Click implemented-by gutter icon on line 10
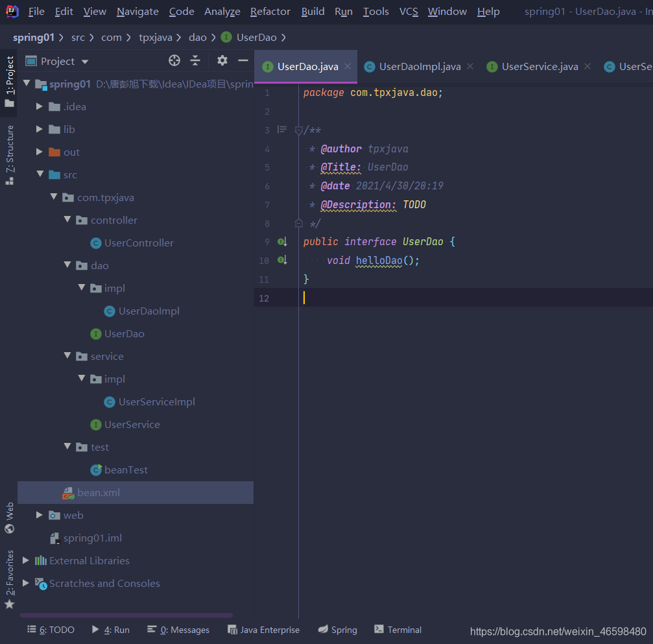This screenshot has height=644, width=653. click(282, 260)
